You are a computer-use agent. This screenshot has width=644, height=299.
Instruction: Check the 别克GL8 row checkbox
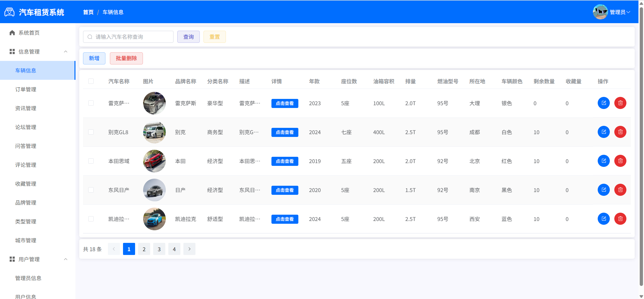coord(91,132)
